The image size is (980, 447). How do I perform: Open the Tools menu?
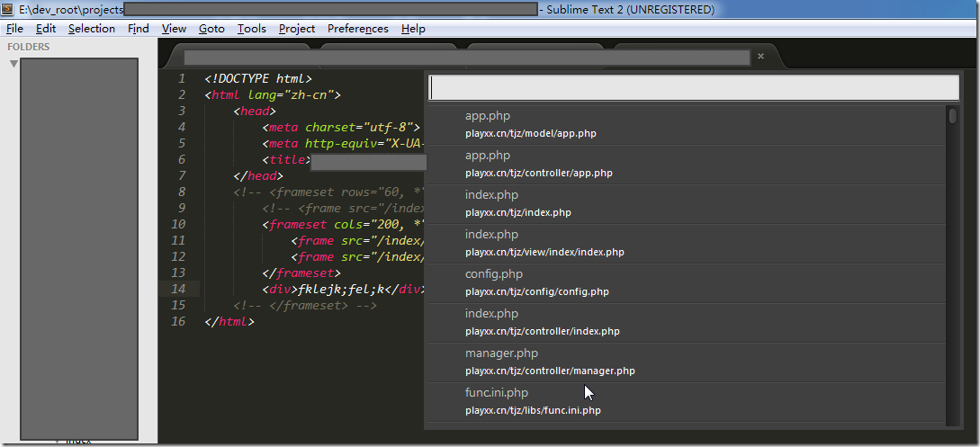coord(251,29)
